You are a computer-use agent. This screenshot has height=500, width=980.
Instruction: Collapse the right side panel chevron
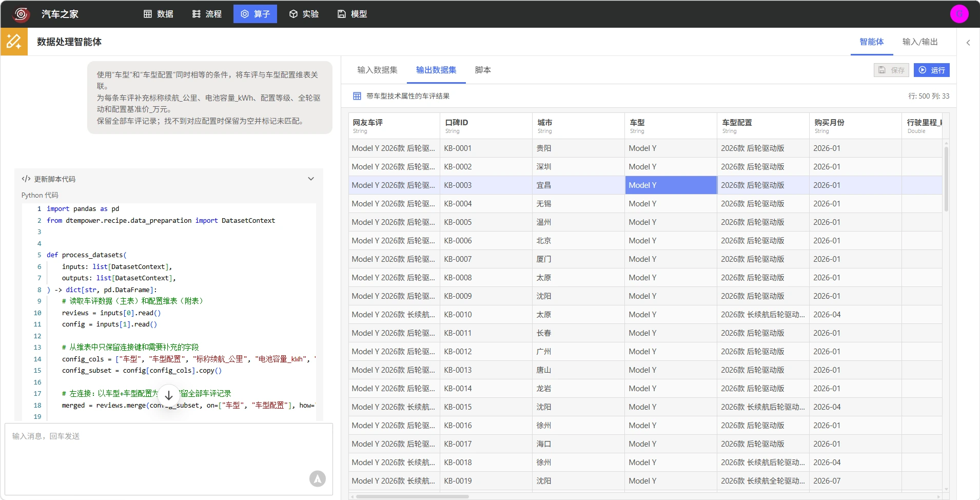click(x=968, y=43)
